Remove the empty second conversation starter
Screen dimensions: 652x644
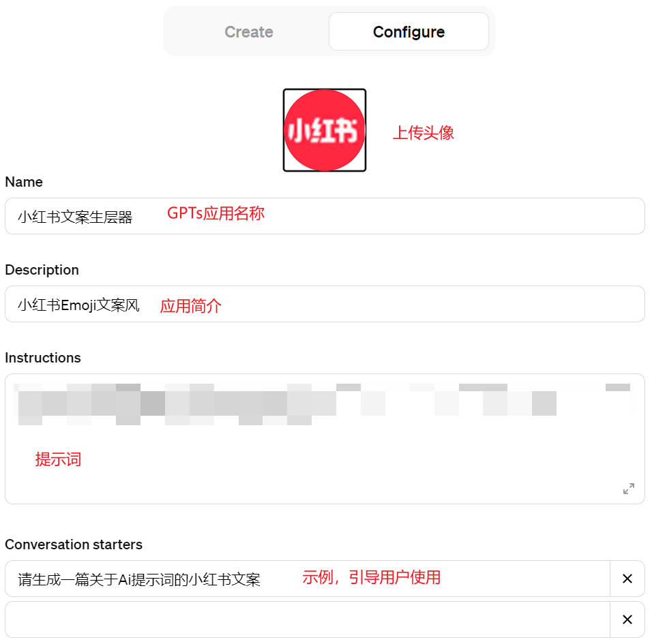pyautogui.click(x=627, y=619)
